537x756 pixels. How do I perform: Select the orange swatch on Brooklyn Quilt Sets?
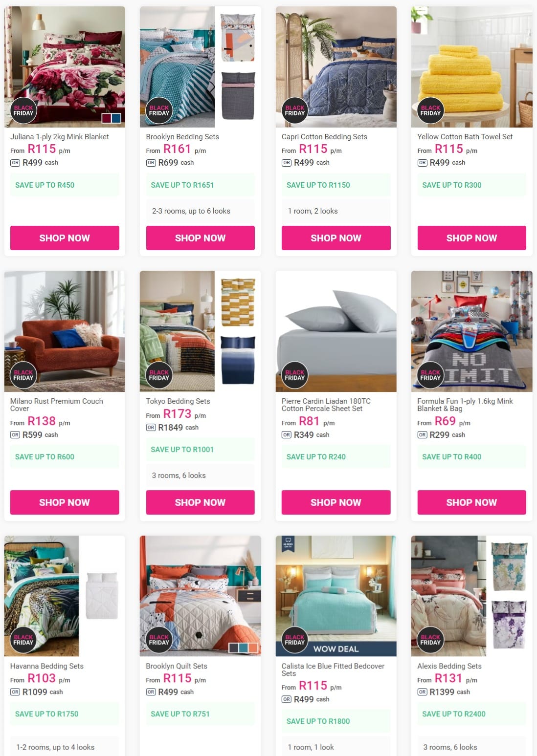click(253, 648)
